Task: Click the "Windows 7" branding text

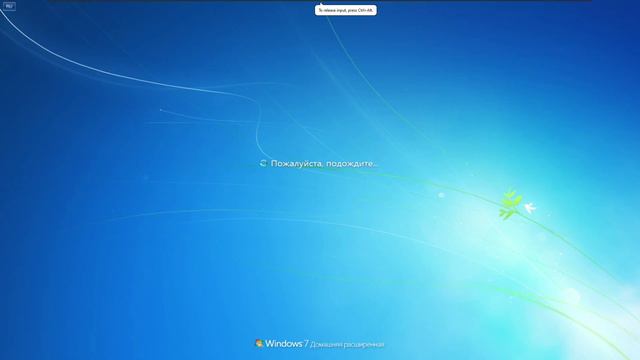Action: pos(286,344)
